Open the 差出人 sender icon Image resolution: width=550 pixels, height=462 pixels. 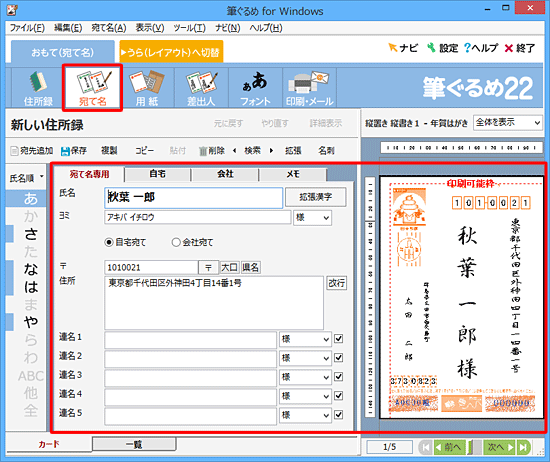pyautogui.click(x=201, y=88)
